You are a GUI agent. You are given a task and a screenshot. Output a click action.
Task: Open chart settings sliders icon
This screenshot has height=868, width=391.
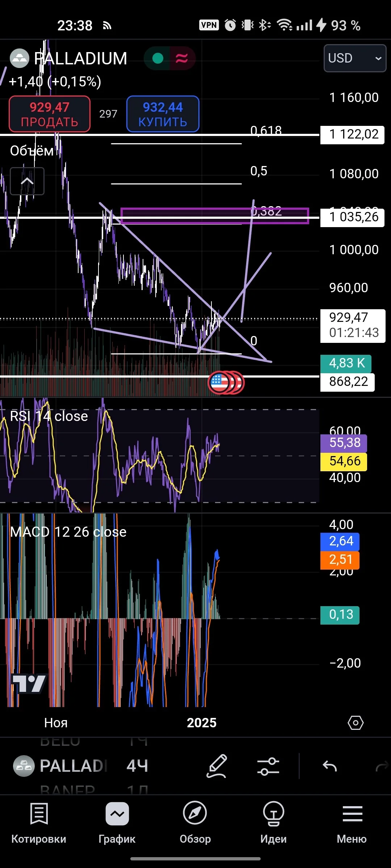268,766
